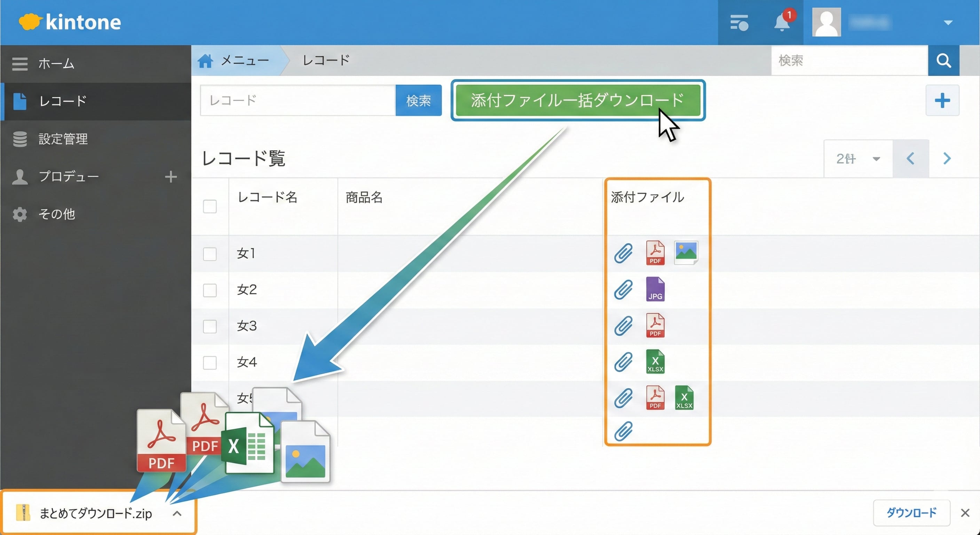Click the blue 検索 button
The height and width of the screenshot is (535, 980).
tap(418, 101)
